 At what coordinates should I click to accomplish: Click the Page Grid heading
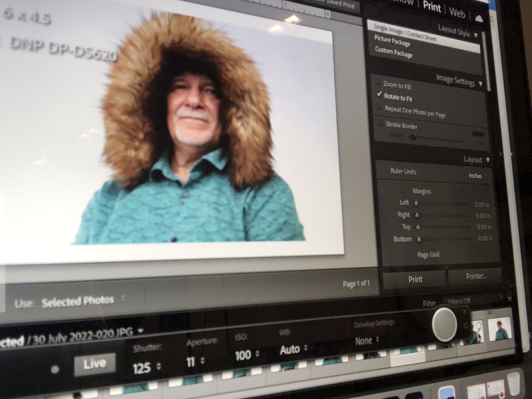pos(428,255)
